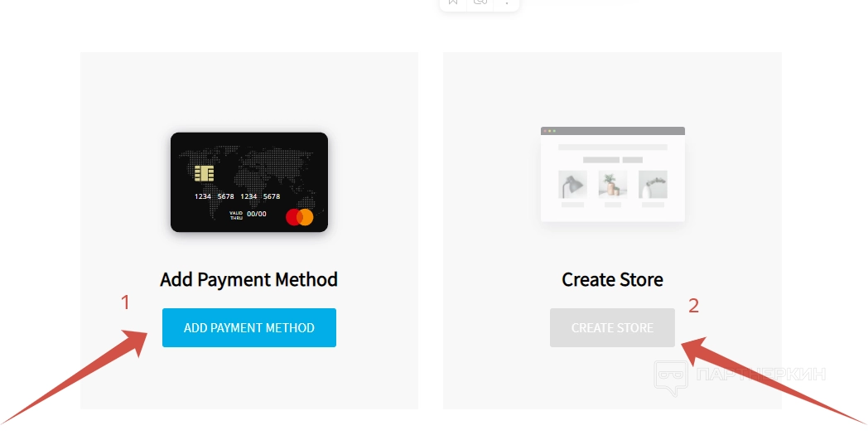This screenshot has height=440, width=868.
Task: Click the gold chip on the credit card
Action: click(x=205, y=174)
